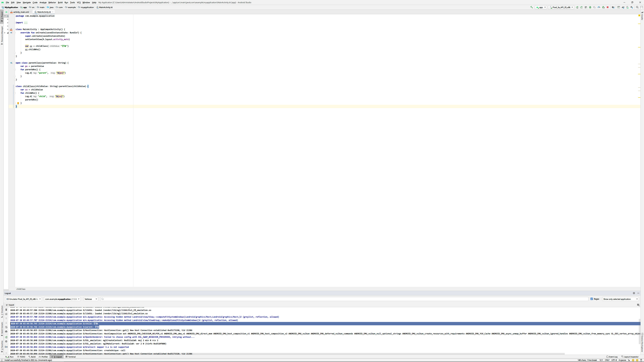Click the Make Project hammer icon
This screenshot has width=644, height=362.
[531, 7]
